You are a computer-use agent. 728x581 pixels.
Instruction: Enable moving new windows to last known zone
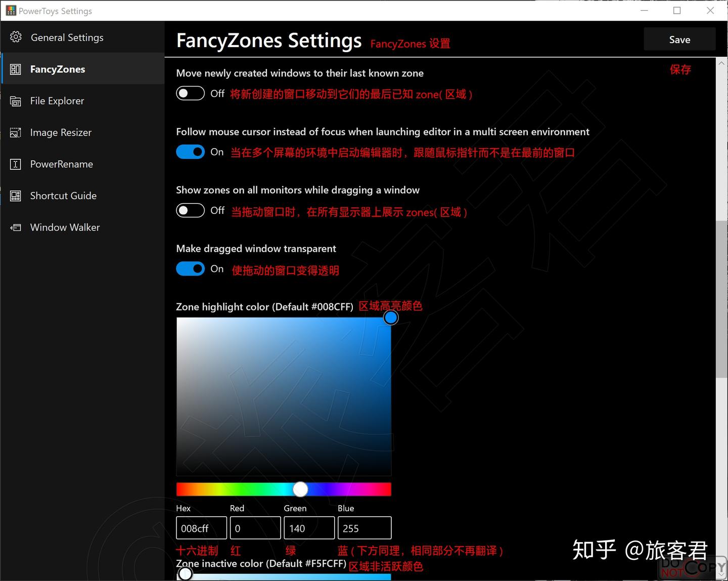(190, 93)
